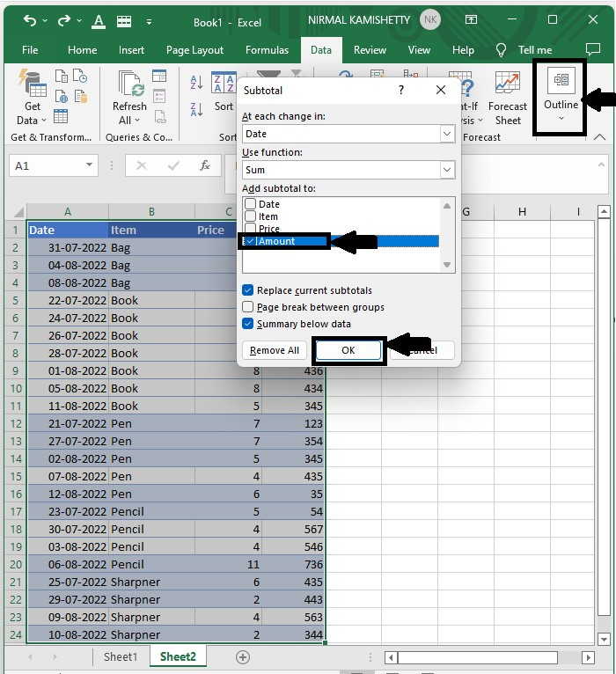Open the File menu
This screenshot has width=616, height=674.
point(30,50)
